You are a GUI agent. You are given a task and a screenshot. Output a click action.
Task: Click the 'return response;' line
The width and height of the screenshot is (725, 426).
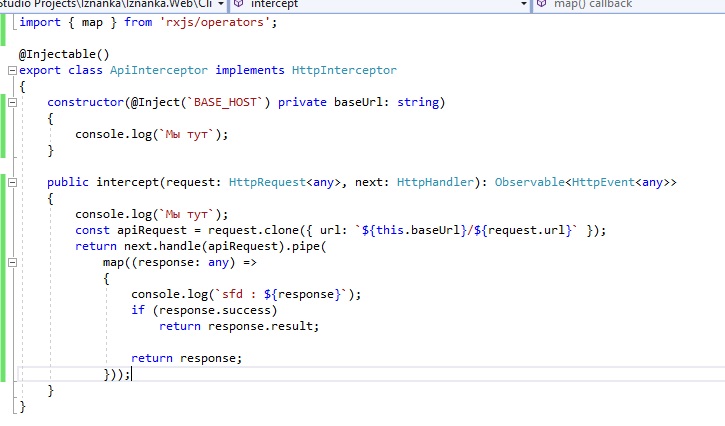pos(186,358)
